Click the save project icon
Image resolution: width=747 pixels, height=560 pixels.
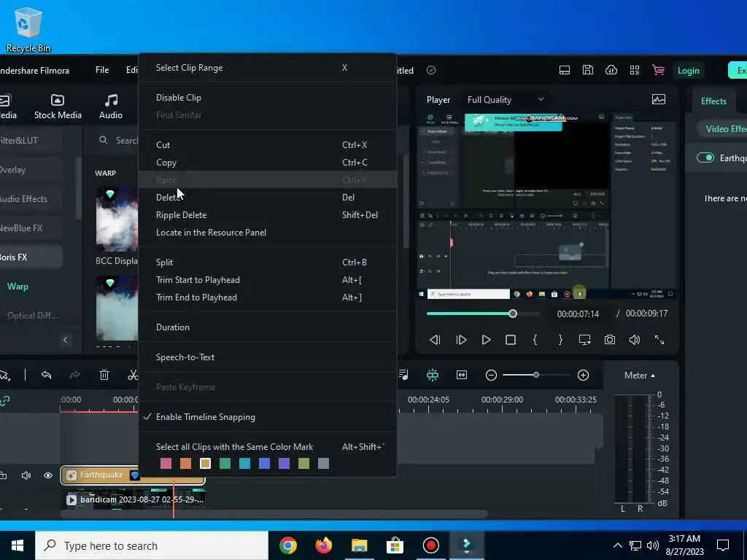[x=588, y=71]
